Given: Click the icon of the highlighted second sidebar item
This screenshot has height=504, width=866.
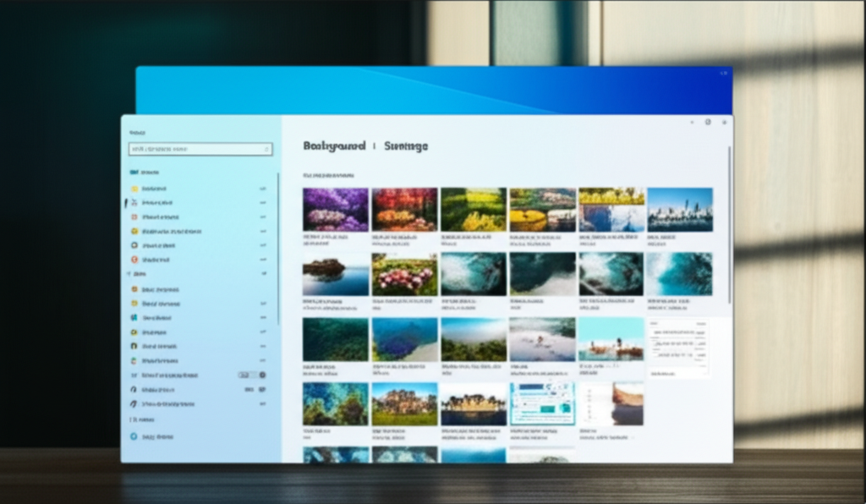Looking at the screenshot, I should click(134, 203).
